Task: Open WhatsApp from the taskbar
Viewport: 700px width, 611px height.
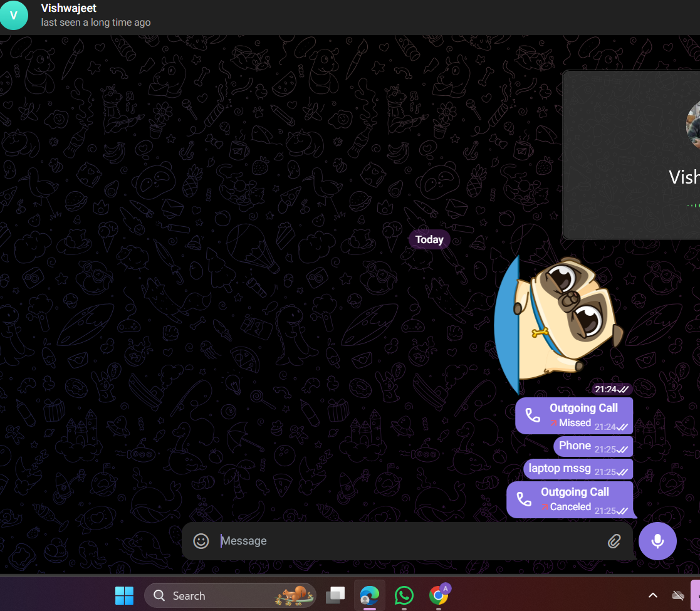Action: click(x=404, y=596)
